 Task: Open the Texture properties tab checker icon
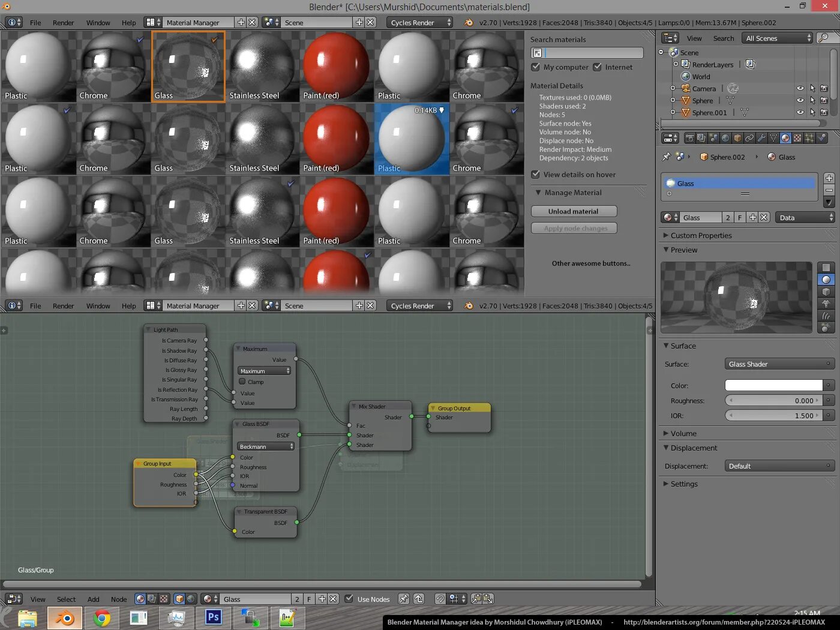pos(797,138)
